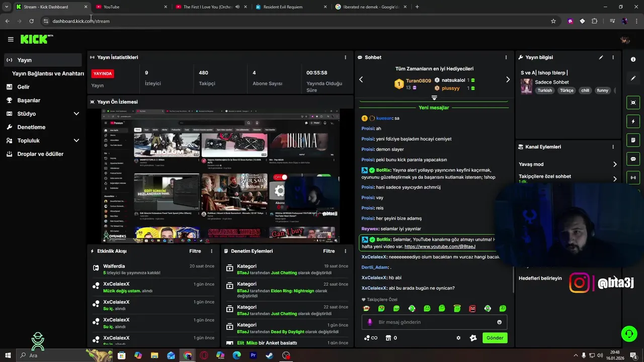Click the message input field

[x=434, y=322]
